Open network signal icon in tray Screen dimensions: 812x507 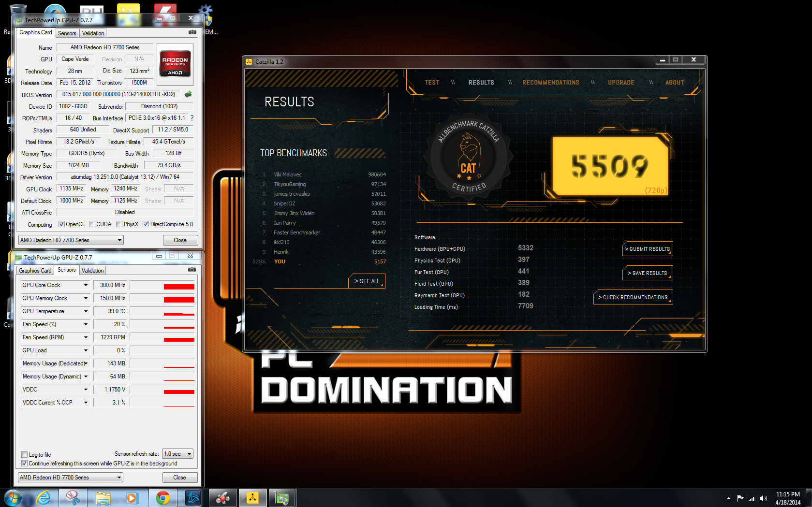pos(752,498)
